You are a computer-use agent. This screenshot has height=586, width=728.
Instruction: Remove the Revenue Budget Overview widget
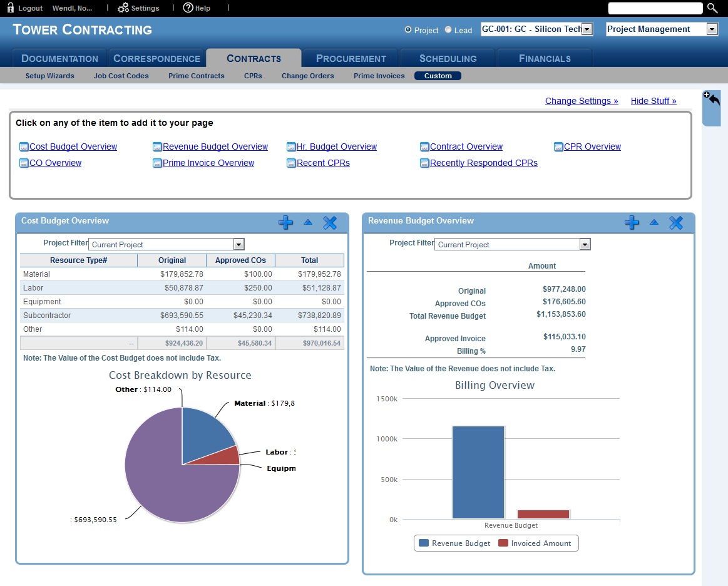coord(676,222)
